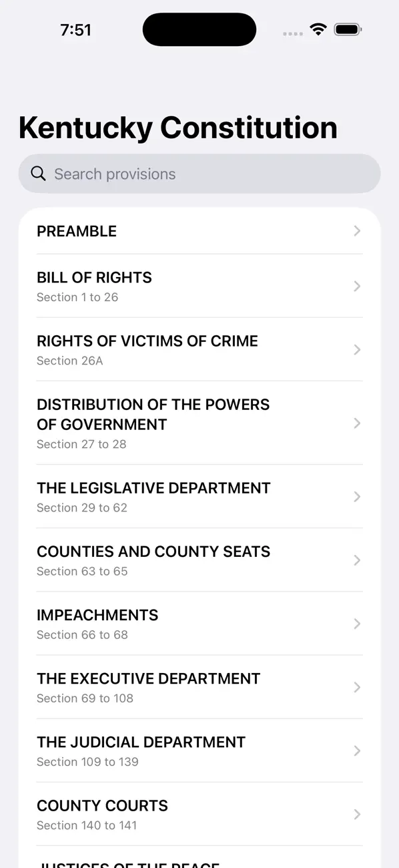Viewport: 399px width, 868px height.
Task: Open the PREAMBLE section
Action: point(200,231)
